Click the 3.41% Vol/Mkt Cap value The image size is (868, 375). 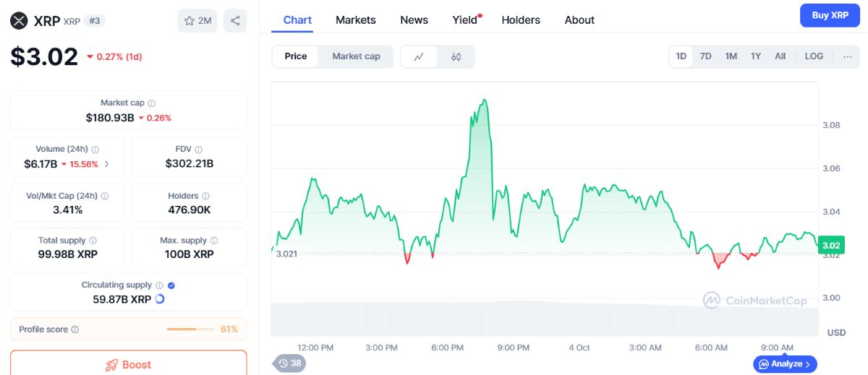67,210
